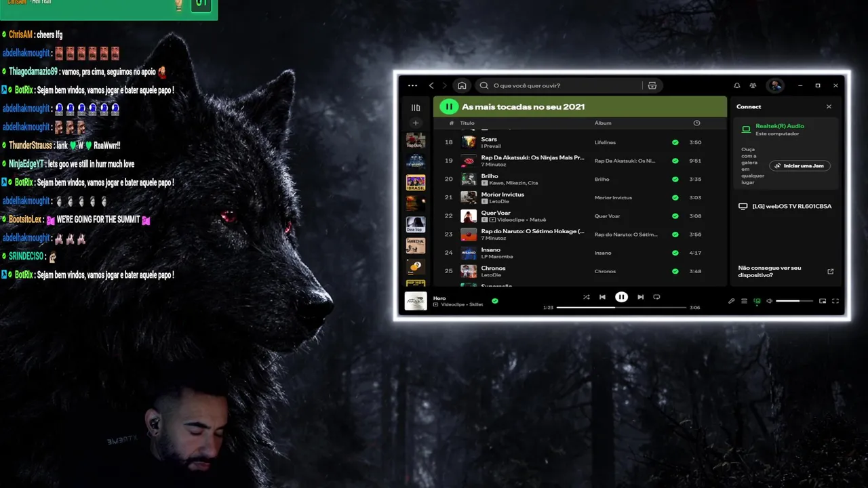Enable repeat in playback bar
This screenshot has width=868, height=488.
coord(656,297)
